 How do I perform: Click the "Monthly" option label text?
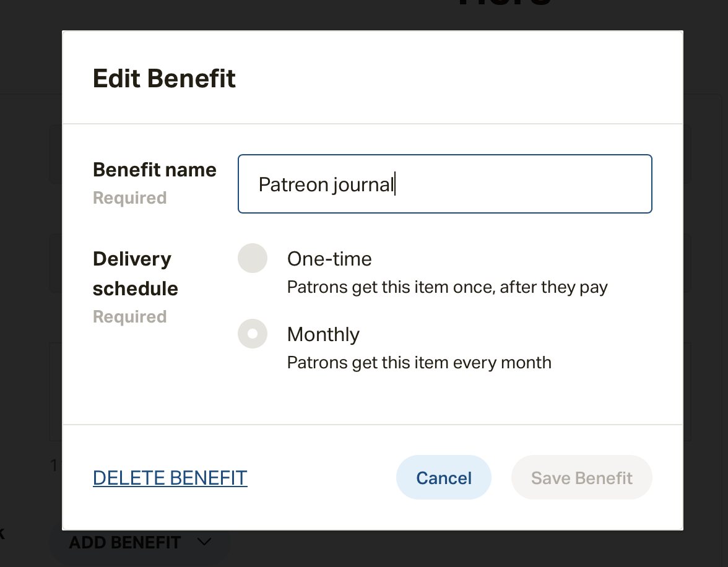(323, 334)
